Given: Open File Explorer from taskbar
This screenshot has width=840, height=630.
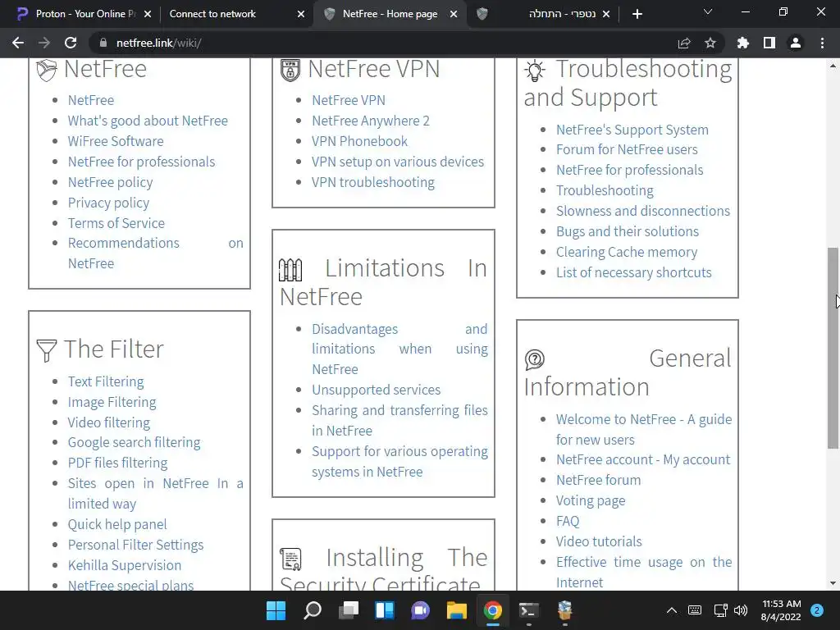Looking at the screenshot, I should 456,610.
